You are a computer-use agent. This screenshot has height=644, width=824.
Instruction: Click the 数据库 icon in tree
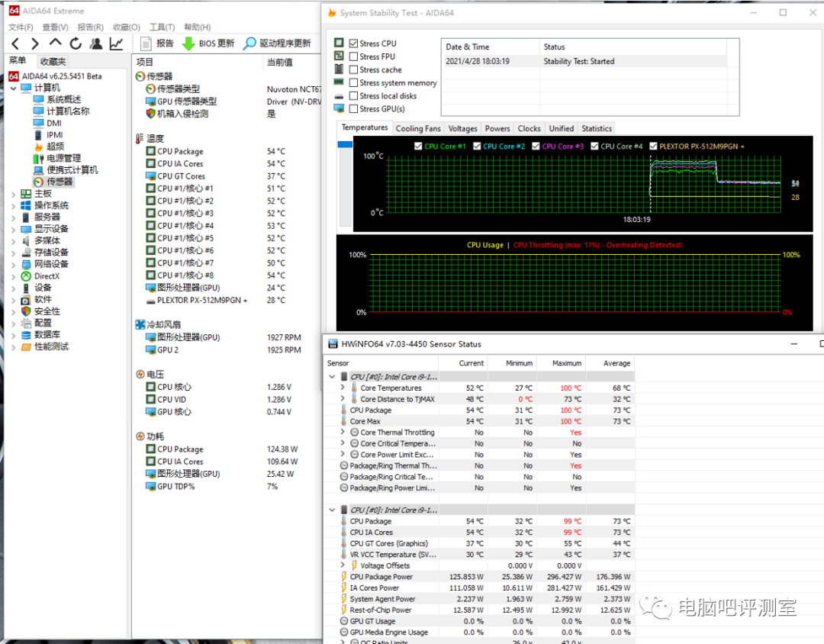pos(26,335)
